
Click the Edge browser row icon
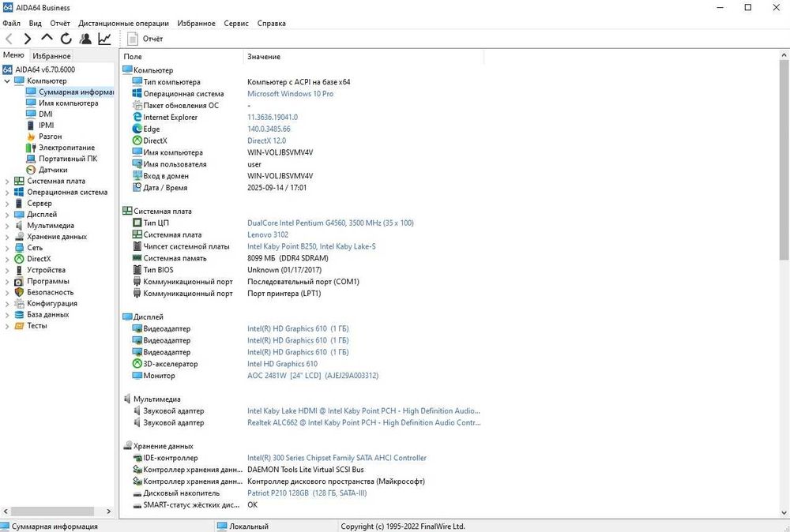click(x=137, y=129)
